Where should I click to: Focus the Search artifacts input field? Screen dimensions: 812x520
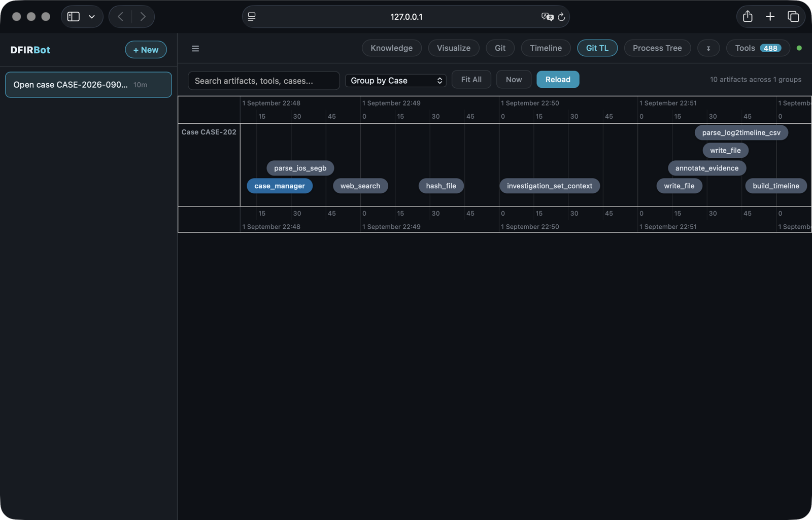click(264, 81)
